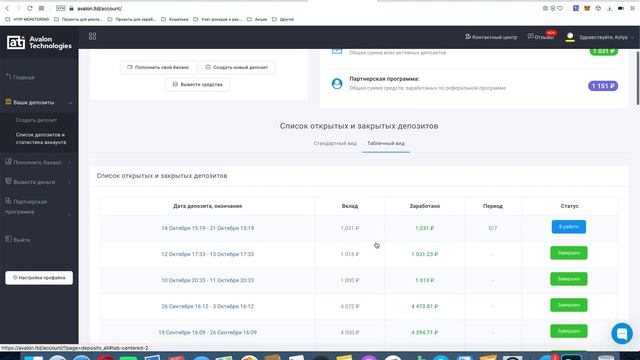The image size is (640, 360).
Task: Click the 1 031 ₽ green badge
Action: (604, 51)
